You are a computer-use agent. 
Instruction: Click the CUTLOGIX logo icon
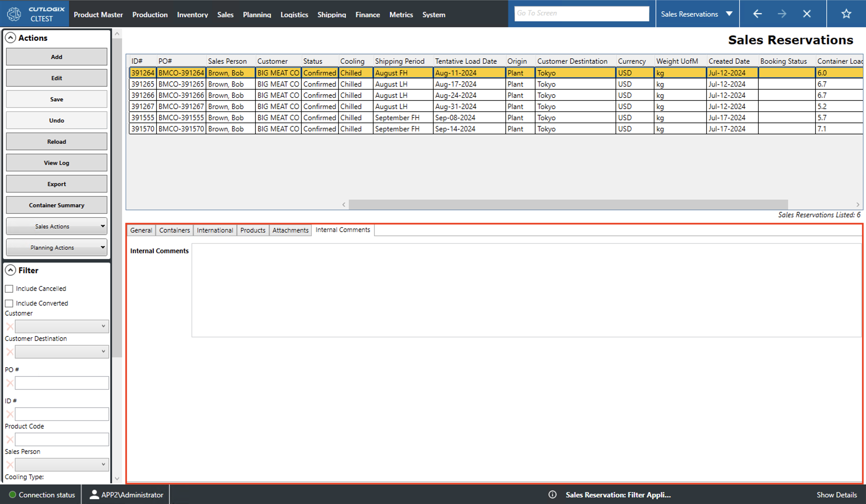pos(14,14)
